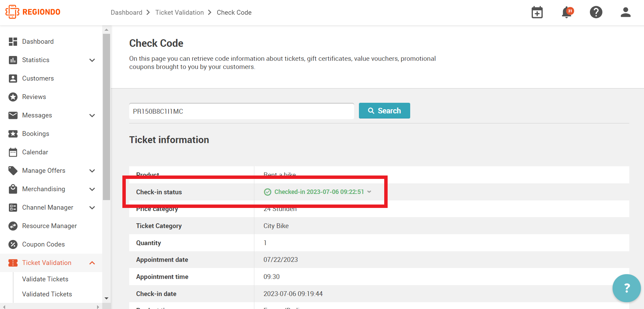Click the Manage Offers tag icon
This screenshot has height=309, width=644.
point(13,171)
